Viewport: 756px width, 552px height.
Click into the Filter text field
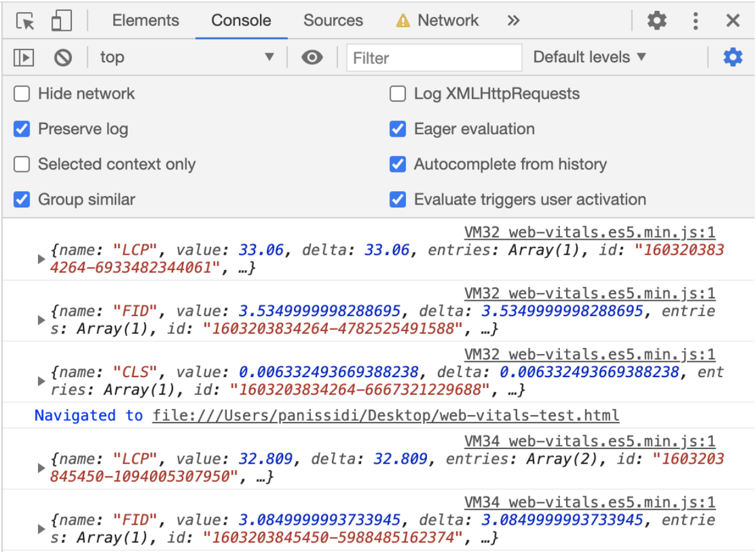(434, 58)
